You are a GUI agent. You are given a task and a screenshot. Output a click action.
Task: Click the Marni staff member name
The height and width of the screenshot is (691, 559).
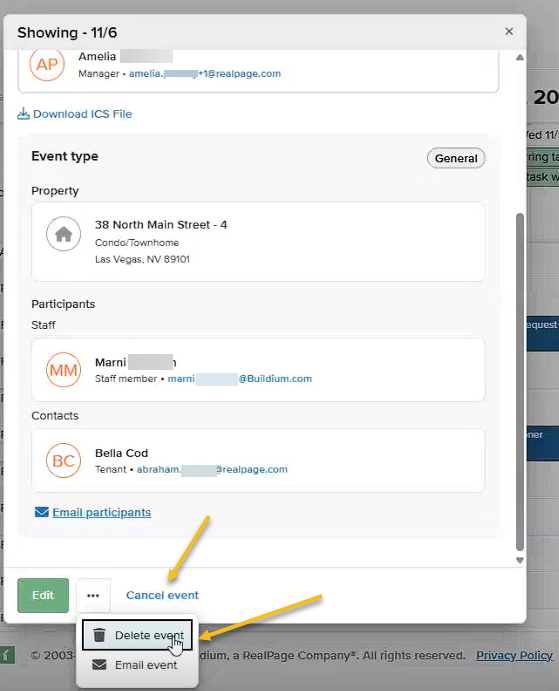(136, 362)
